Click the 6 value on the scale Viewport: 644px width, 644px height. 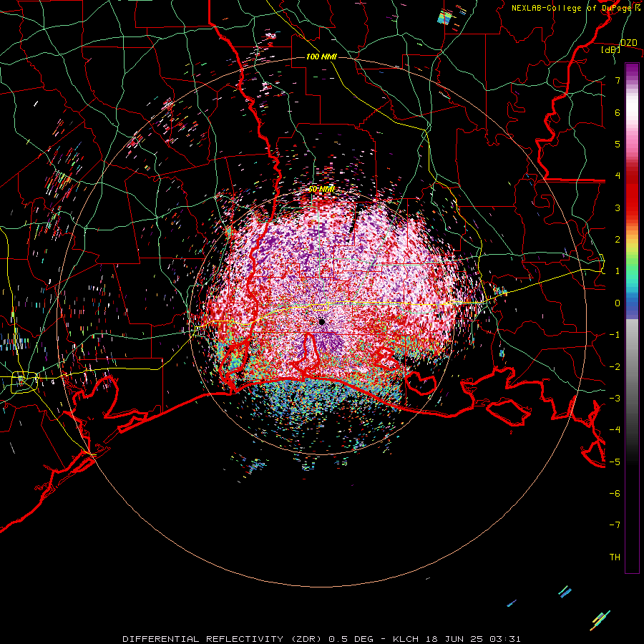pos(618,112)
